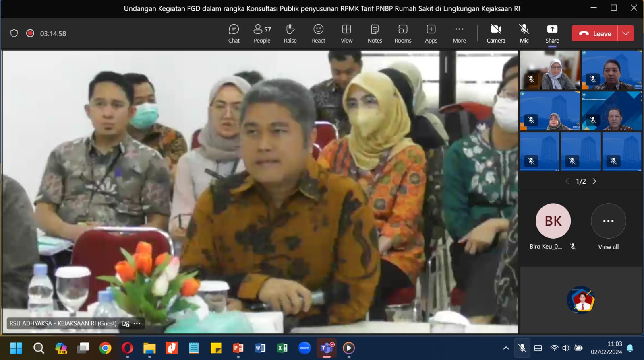The image size is (644, 360).
Task: Leave the meeting
Action: (x=595, y=33)
